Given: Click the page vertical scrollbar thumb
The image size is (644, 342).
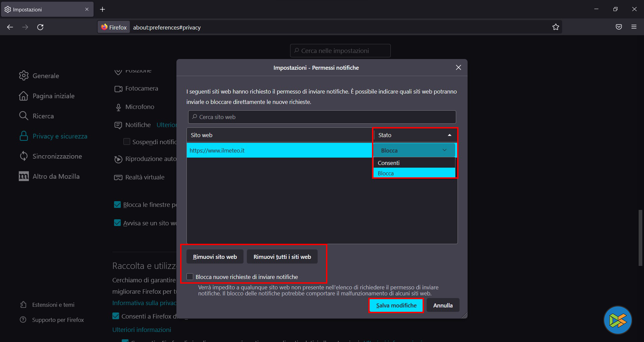Looking at the screenshot, I should pos(640,238).
